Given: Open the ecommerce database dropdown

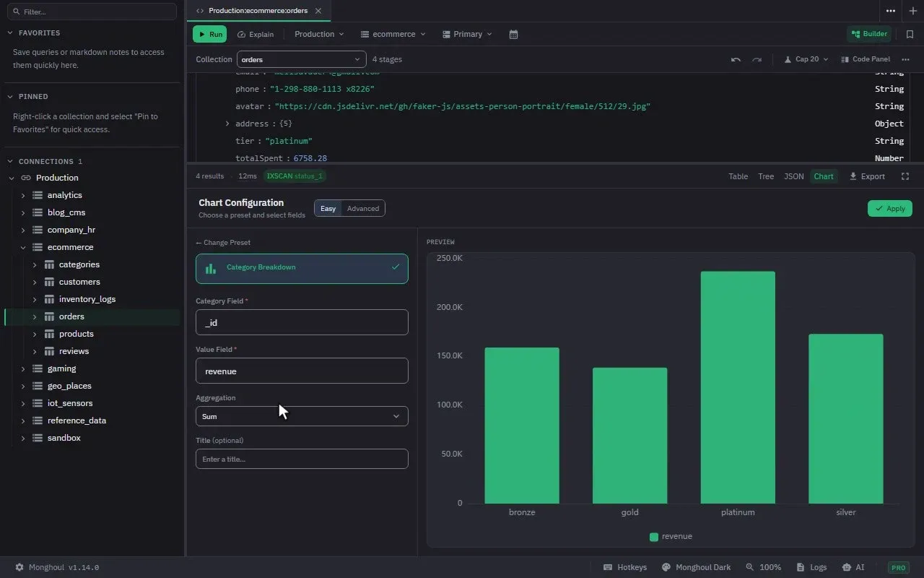Looking at the screenshot, I should pyautogui.click(x=393, y=34).
